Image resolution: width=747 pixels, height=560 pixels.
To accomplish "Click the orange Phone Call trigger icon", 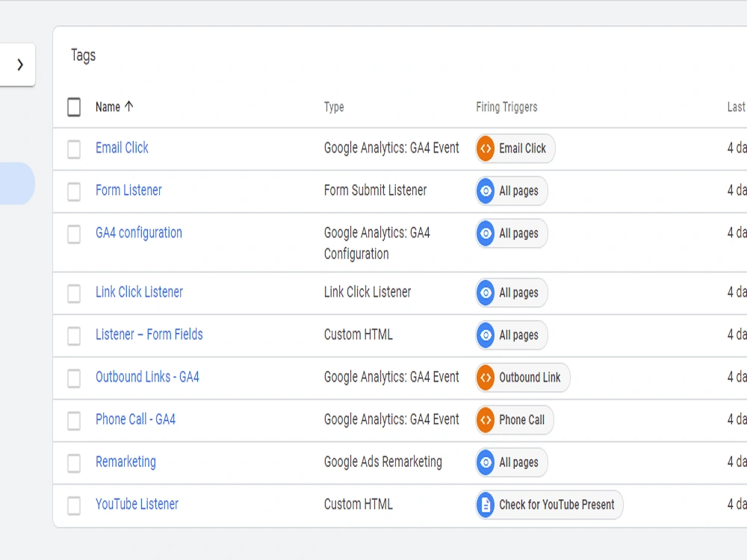I will pos(486,420).
